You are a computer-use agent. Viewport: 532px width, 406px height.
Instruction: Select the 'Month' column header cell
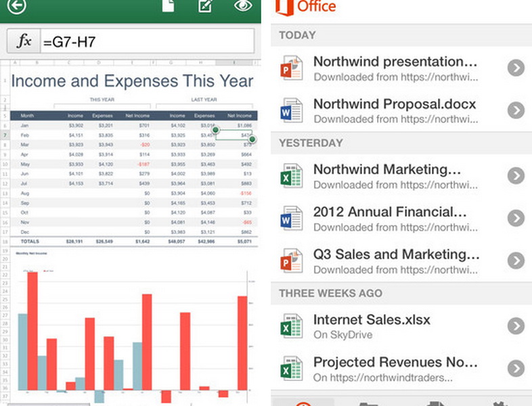pos(27,116)
